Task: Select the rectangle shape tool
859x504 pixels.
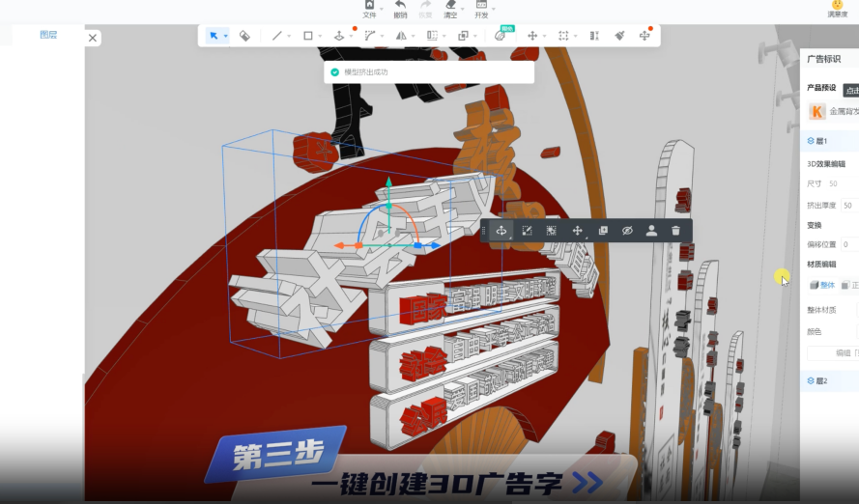Action: click(x=308, y=36)
